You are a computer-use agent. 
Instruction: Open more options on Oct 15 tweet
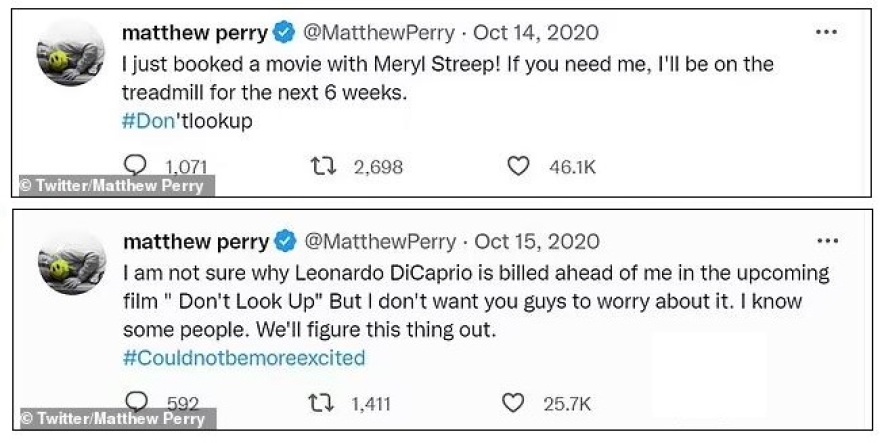(827, 241)
